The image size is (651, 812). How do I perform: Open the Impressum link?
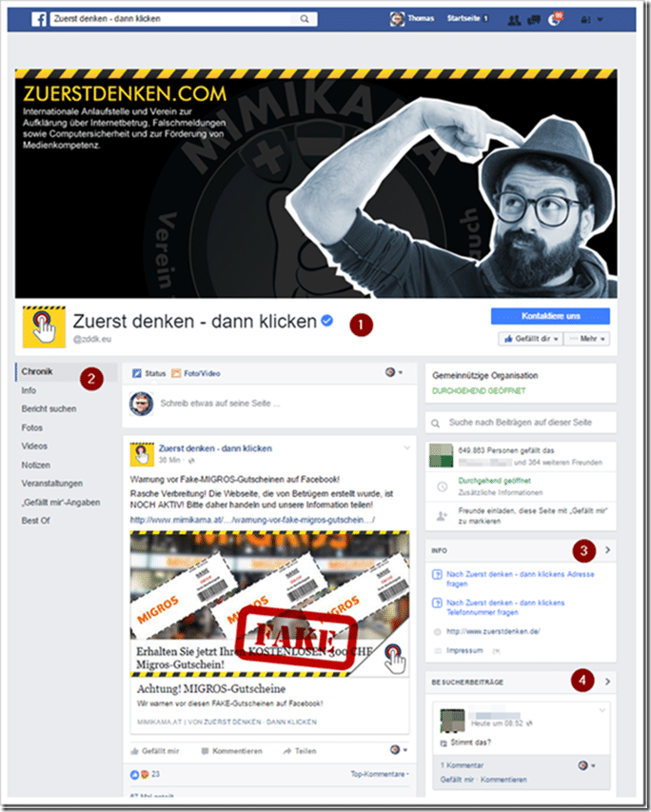tap(464, 651)
